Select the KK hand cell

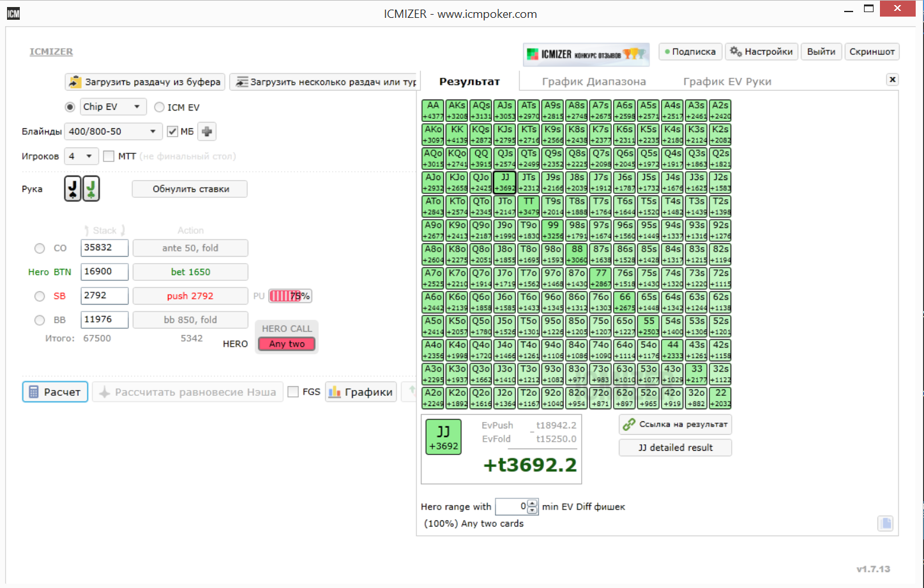tap(457, 134)
